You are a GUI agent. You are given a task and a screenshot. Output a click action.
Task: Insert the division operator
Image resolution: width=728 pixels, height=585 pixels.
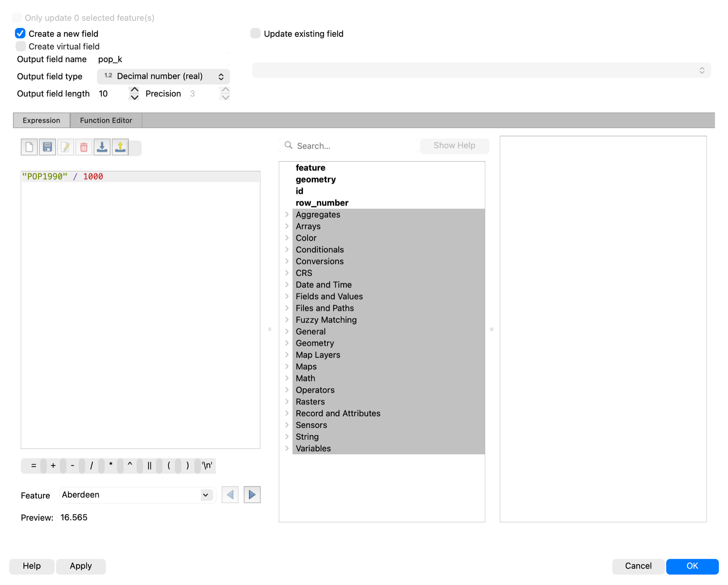click(92, 466)
